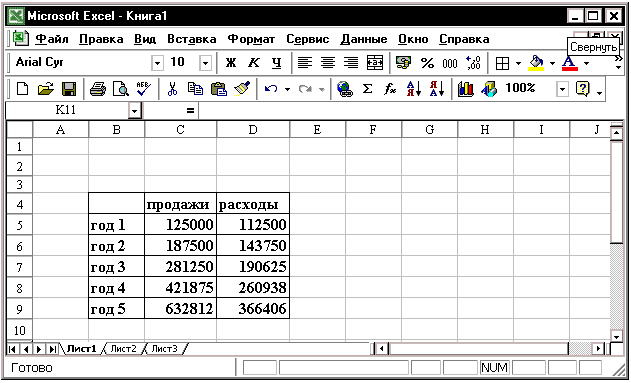Go to first sheet tab navigation button
Image resolution: width=631 pixels, height=383 pixels.
pos(12,349)
